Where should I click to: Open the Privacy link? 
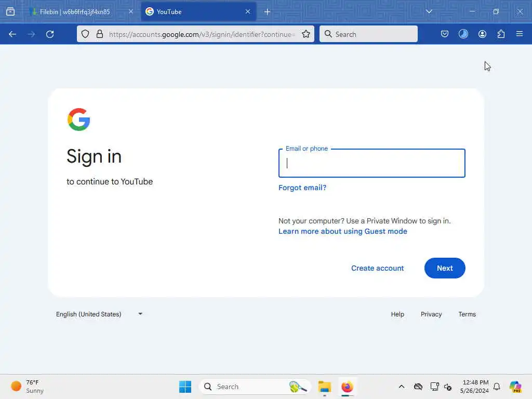tap(431, 314)
